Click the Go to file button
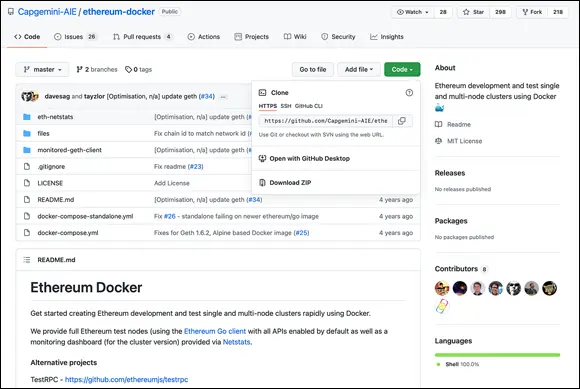Image resolution: width=580 pixels, height=389 pixels. [x=313, y=70]
